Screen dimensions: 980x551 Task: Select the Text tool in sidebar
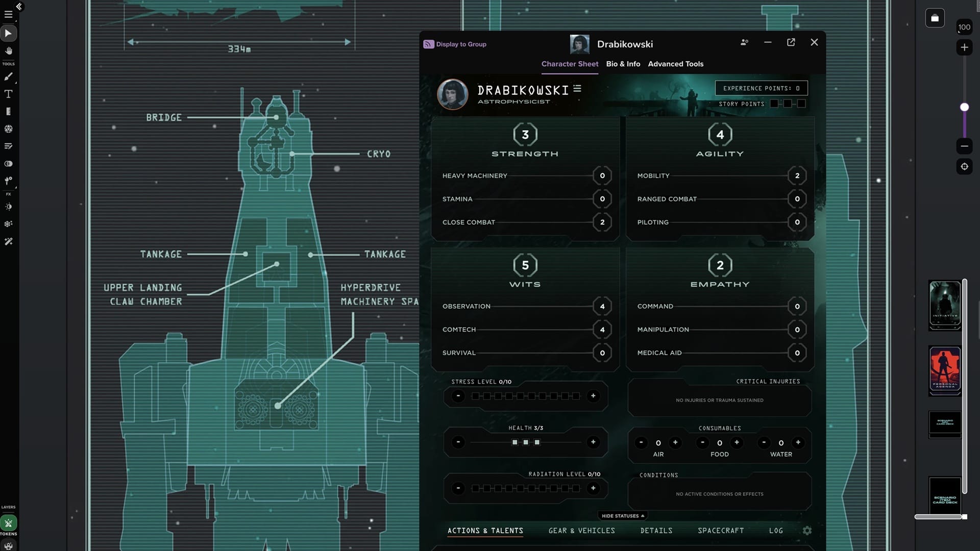tap(9, 94)
